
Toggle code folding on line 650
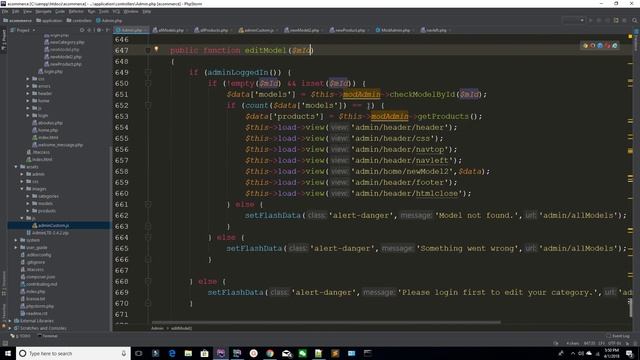(x=148, y=83)
